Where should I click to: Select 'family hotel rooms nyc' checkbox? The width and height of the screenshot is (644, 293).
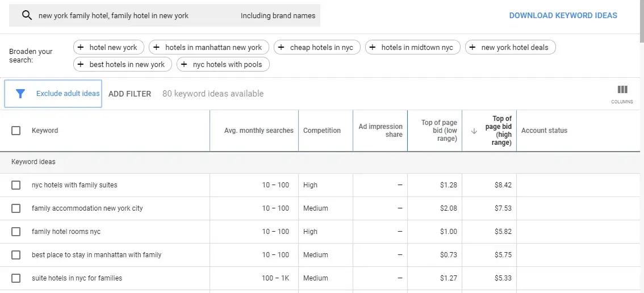coord(16,232)
